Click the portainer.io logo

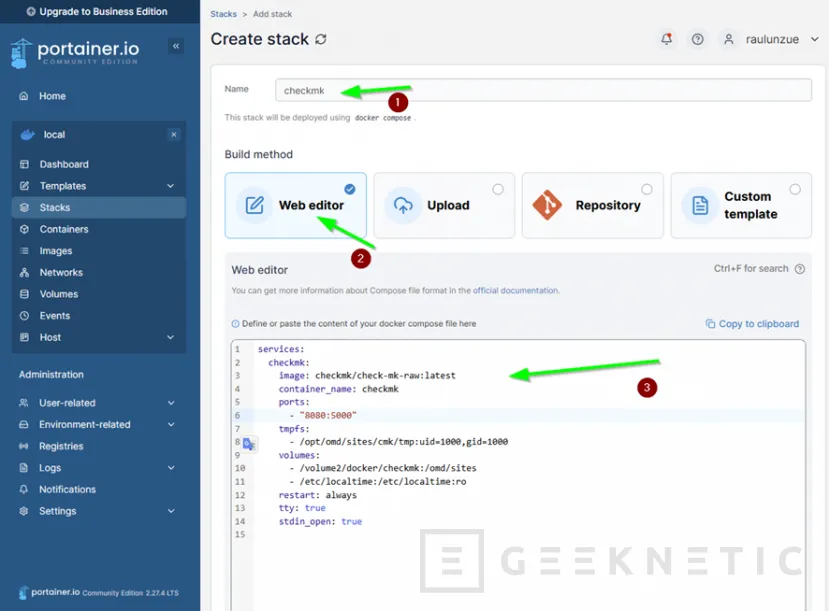tap(75, 53)
